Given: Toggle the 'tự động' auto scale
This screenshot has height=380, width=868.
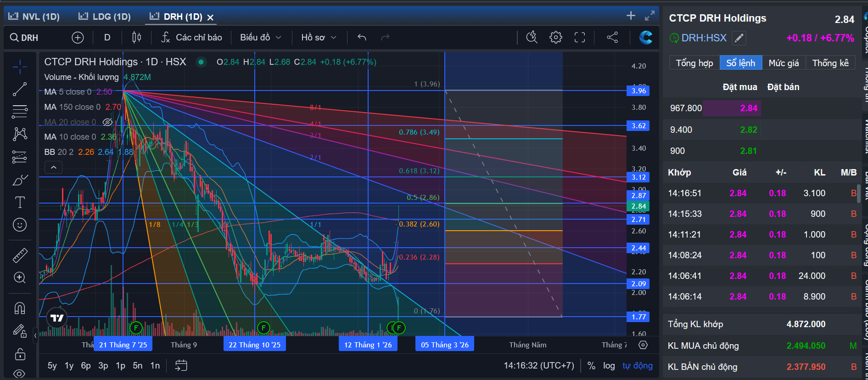Looking at the screenshot, I should 638,366.
